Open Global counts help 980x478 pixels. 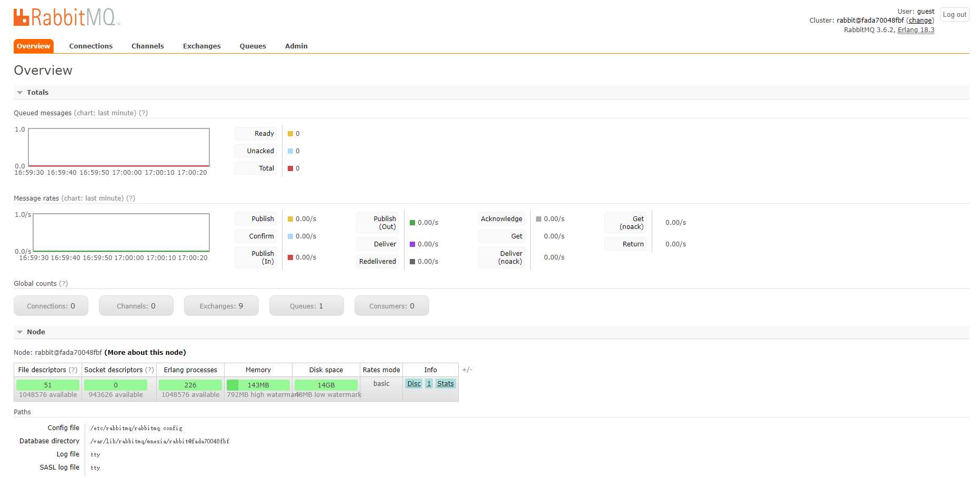click(63, 284)
